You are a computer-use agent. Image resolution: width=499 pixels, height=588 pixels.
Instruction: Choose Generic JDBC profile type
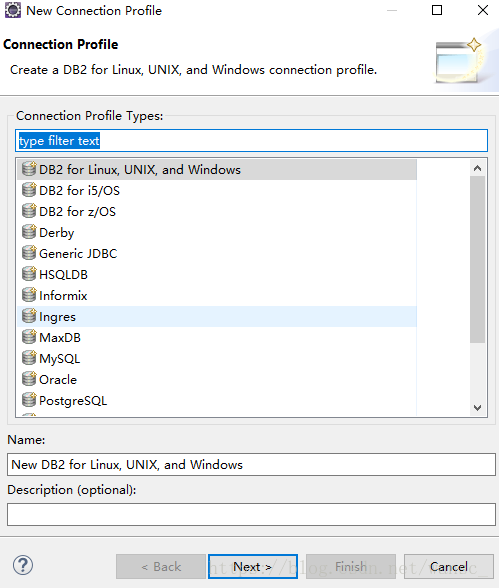click(x=217, y=254)
